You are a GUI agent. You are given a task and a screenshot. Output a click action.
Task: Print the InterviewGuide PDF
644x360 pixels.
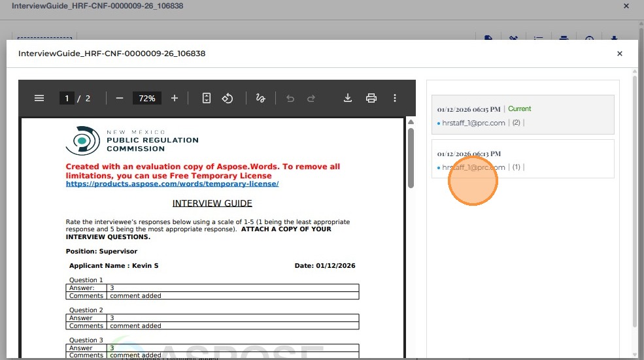[371, 98]
